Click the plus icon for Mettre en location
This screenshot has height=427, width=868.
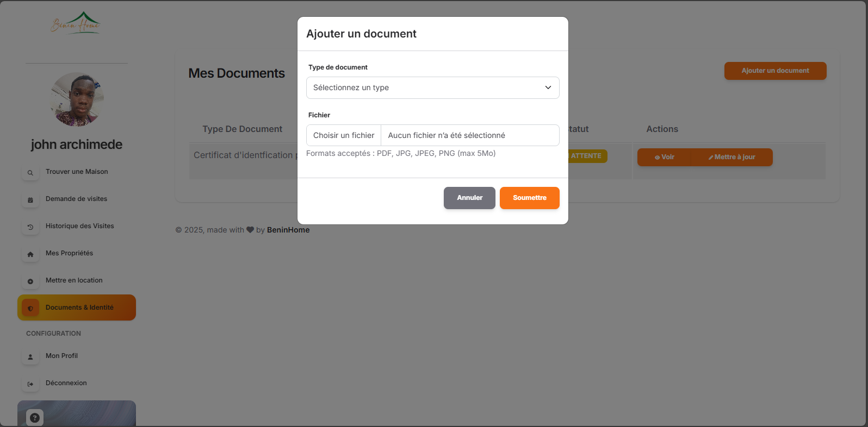30,281
